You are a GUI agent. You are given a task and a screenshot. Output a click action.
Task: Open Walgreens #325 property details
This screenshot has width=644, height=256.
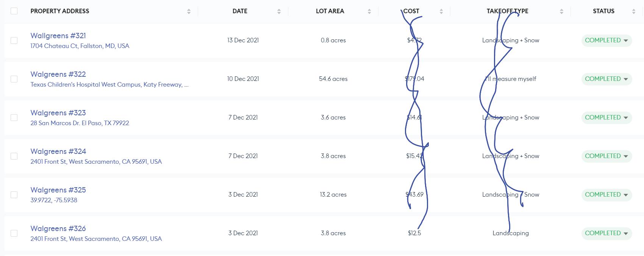point(58,190)
